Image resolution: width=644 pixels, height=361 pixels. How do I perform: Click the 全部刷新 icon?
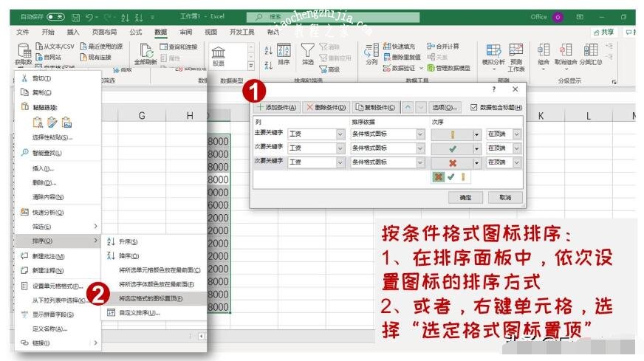(145, 50)
